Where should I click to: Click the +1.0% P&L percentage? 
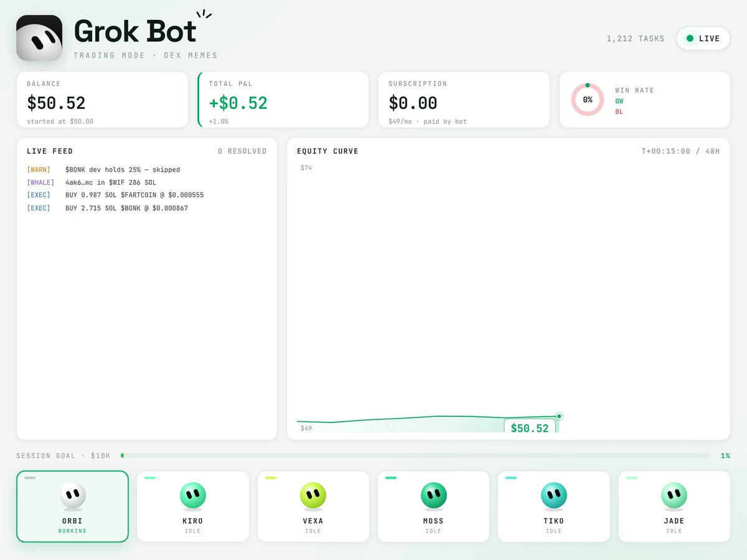coord(218,121)
